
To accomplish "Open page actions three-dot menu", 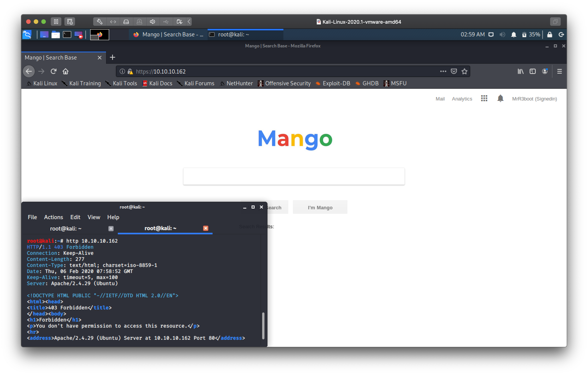I will [x=443, y=71].
